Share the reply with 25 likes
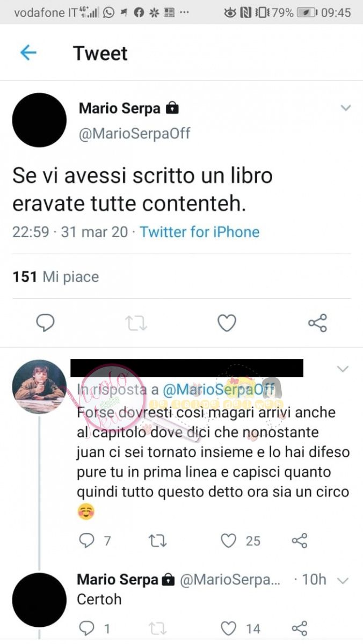 (x=299, y=541)
